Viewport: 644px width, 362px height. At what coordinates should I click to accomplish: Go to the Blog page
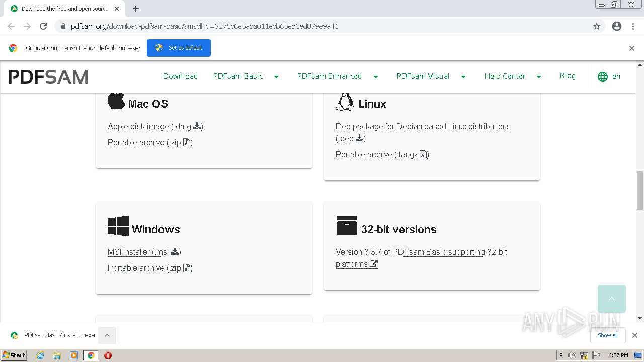[568, 76]
